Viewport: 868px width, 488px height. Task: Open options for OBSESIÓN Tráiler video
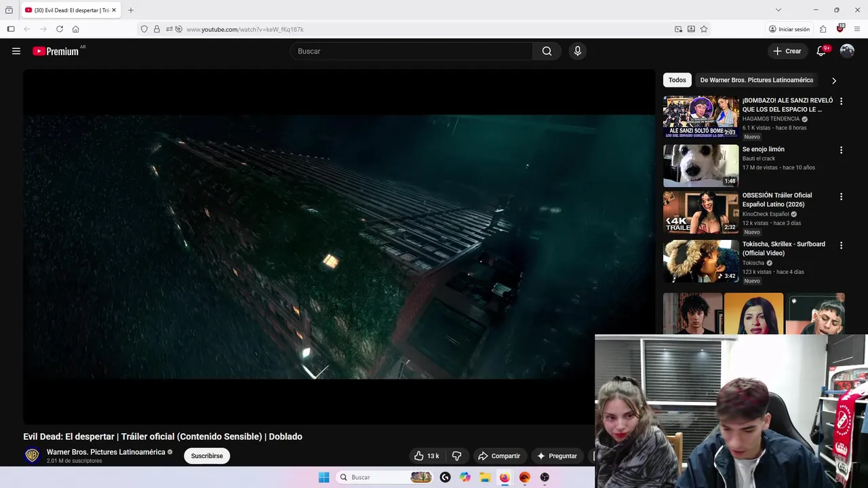(842, 197)
